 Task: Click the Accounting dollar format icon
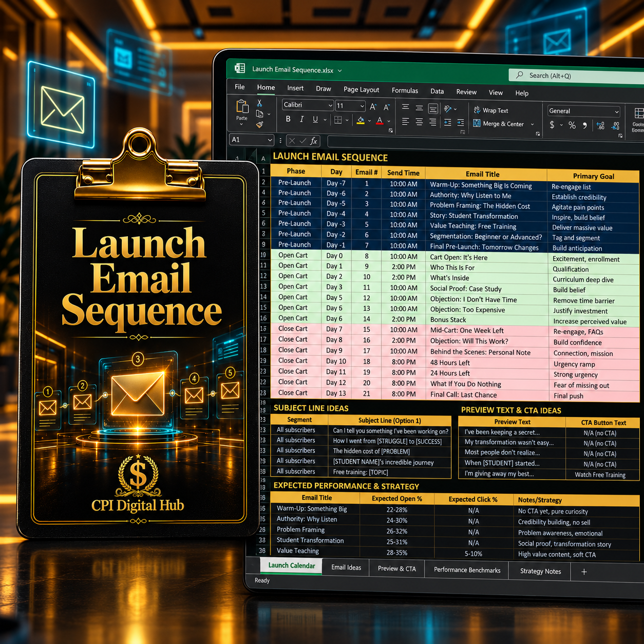pyautogui.click(x=552, y=125)
